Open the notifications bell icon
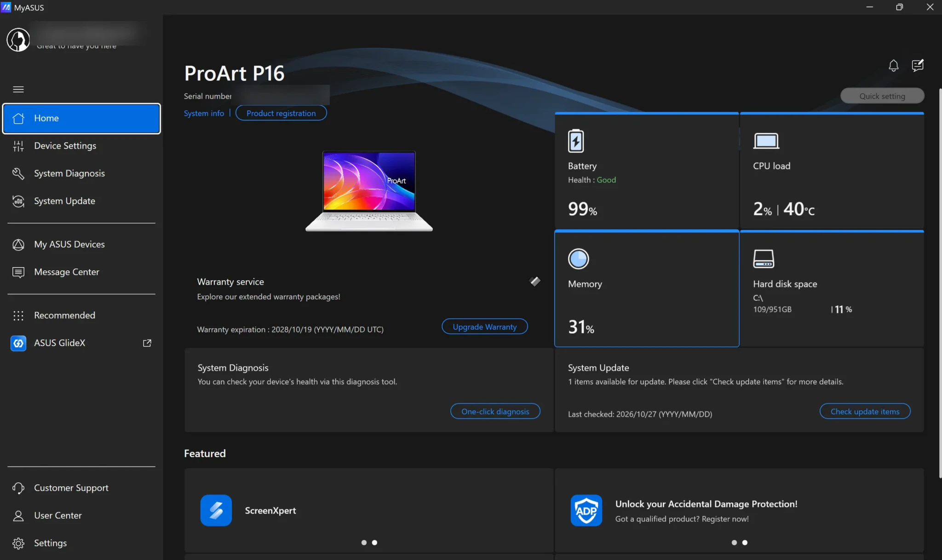This screenshot has height=560, width=942. [893, 66]
